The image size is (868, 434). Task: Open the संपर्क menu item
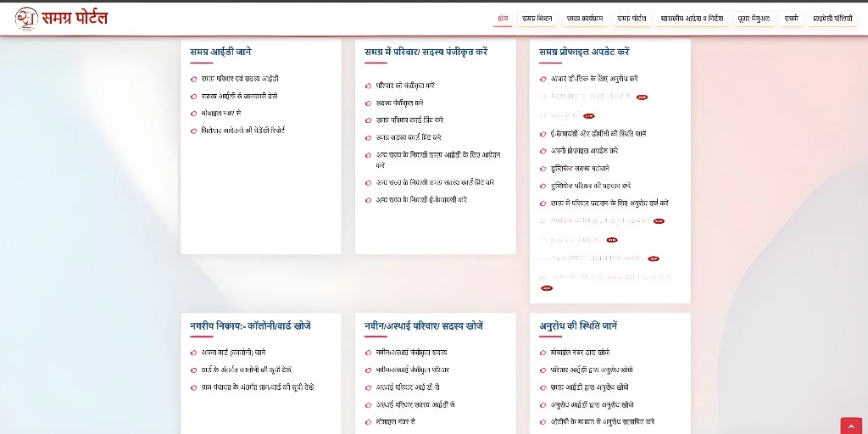pos(791,19)
